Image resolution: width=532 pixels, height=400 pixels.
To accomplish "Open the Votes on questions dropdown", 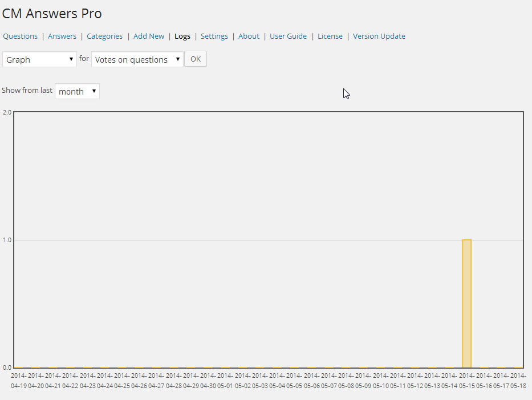I will 137,59.
